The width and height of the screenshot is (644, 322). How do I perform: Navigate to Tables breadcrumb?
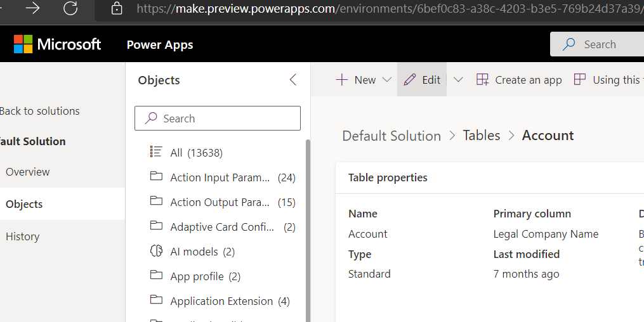point(482,136)
